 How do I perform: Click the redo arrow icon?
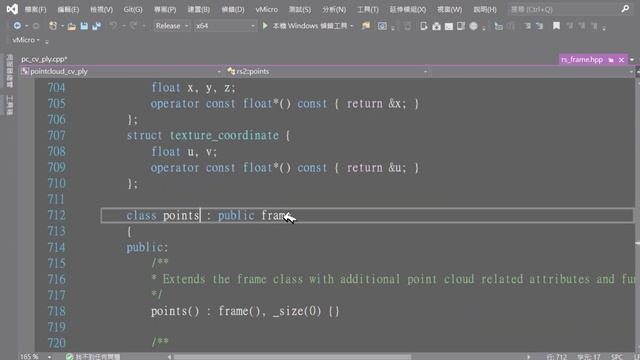pyautogui.click(x=133, y=26)
